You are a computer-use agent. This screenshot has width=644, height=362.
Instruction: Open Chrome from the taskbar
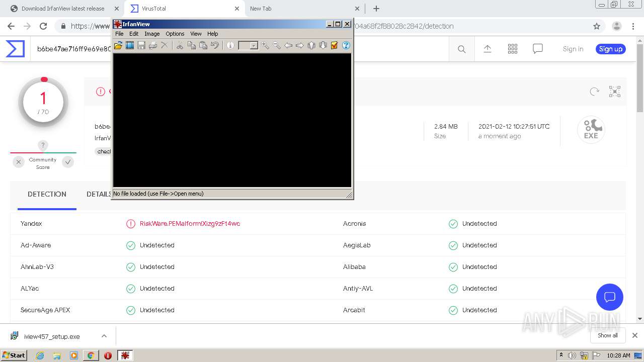[91, 355]
